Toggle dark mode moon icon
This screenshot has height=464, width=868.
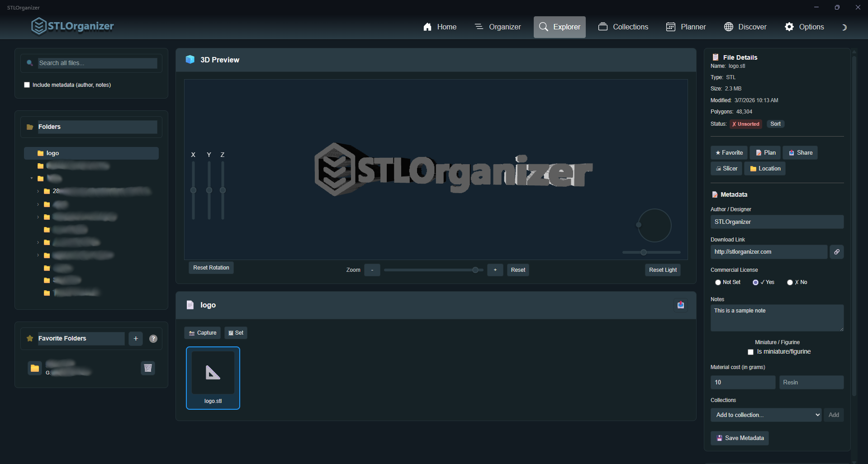(x=844, y=27)
